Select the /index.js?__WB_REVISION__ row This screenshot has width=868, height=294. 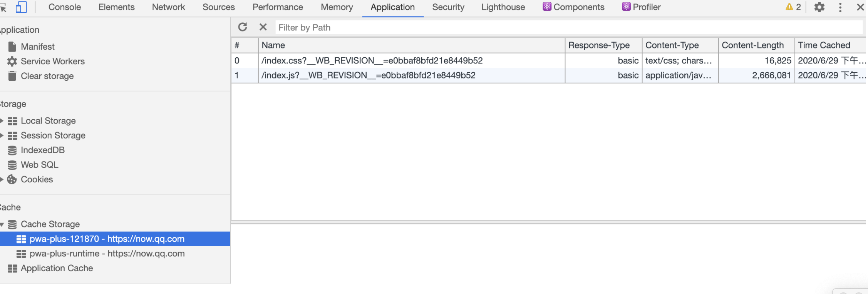pyautogui.click(x=549, y=75)
